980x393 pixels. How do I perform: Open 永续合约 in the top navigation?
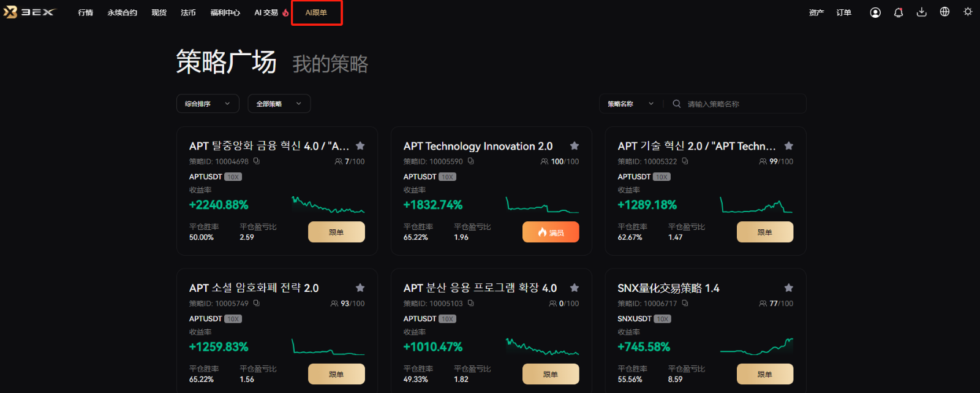click(x=123, y=12)
